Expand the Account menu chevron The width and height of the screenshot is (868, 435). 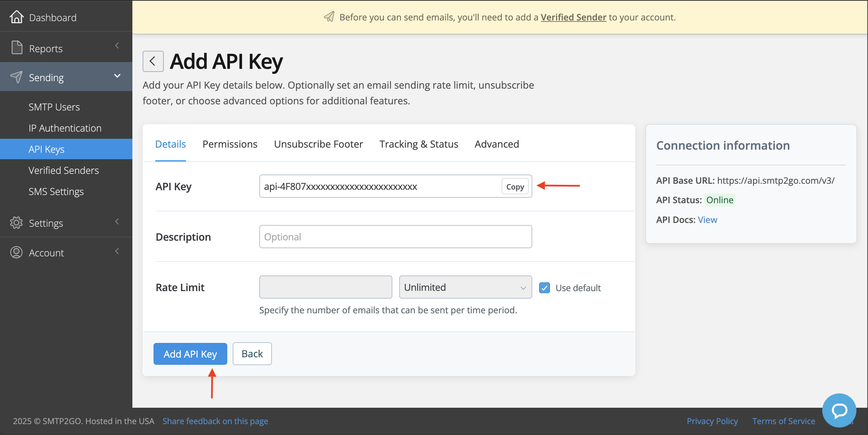point(117,251)
